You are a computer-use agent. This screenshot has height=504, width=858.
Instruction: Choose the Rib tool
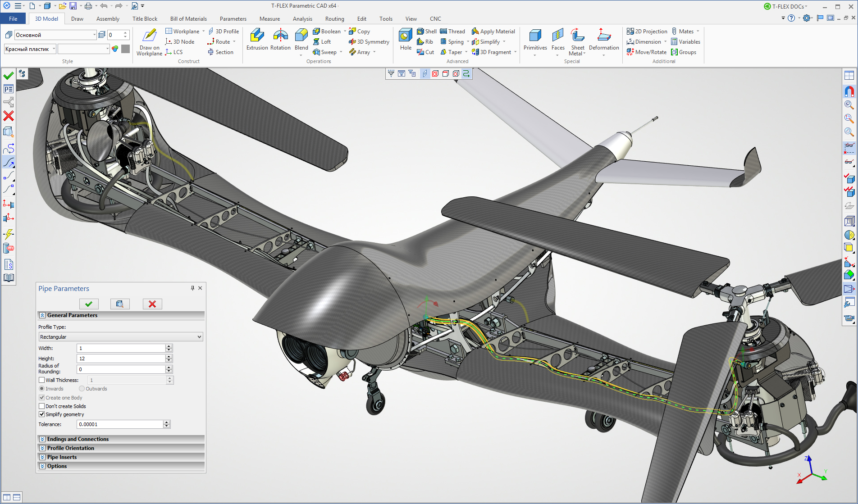425,42
